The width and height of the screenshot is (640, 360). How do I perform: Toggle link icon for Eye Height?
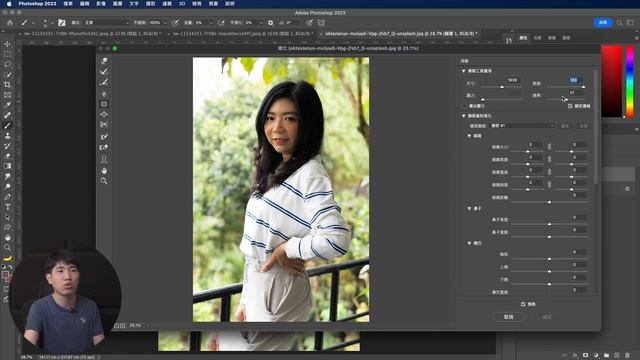tap(549, 159)
